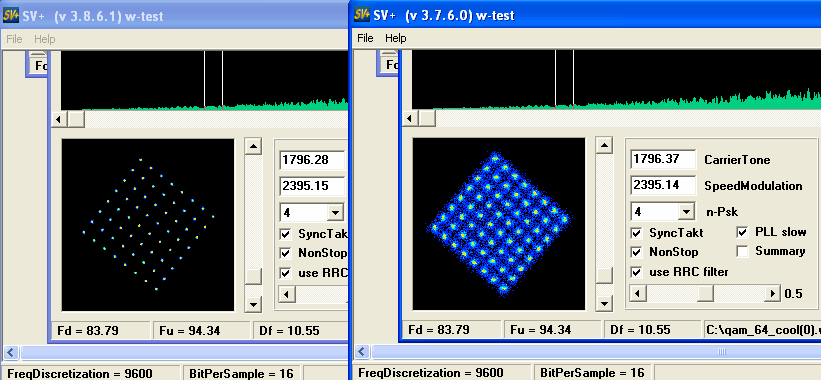Click up arrow beside left constellation plot
Image resolution: width=821 pixels, height=380 pixels.
pyautogui.click(x=253, y=147)
